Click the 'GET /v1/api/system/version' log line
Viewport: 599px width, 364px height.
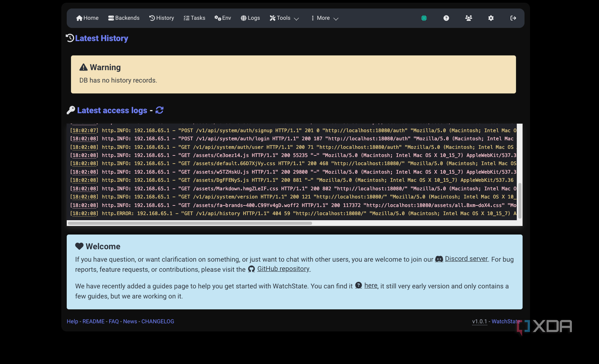[x=293, y=197]
